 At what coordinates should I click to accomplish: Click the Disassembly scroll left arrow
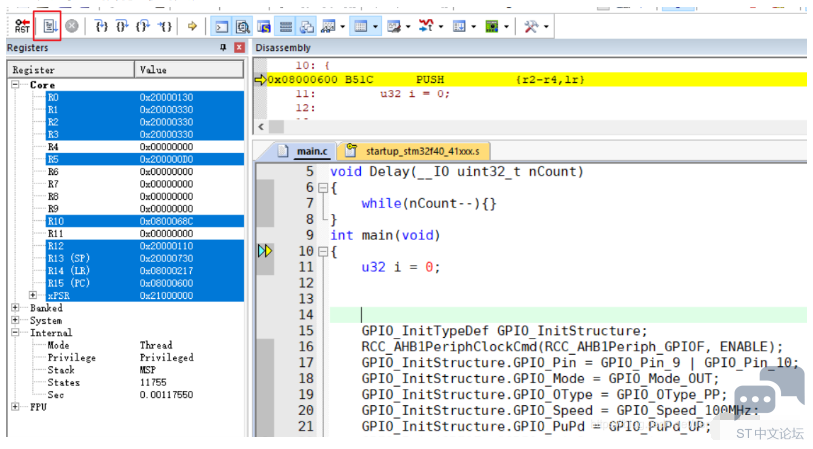261,127
